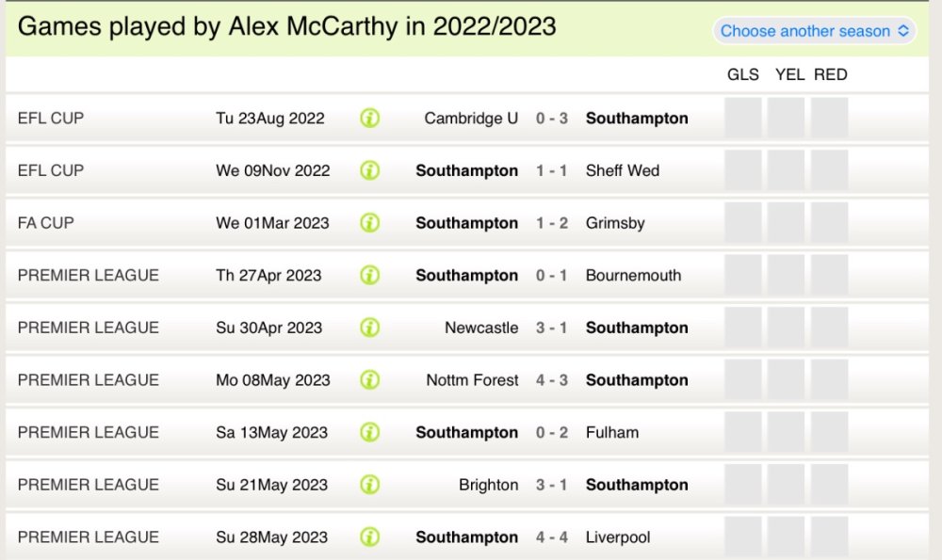Click the 0 - 3 score at Cambridge U
The width and height of the screenshot is (942, 560).
[x=552, y=119]
